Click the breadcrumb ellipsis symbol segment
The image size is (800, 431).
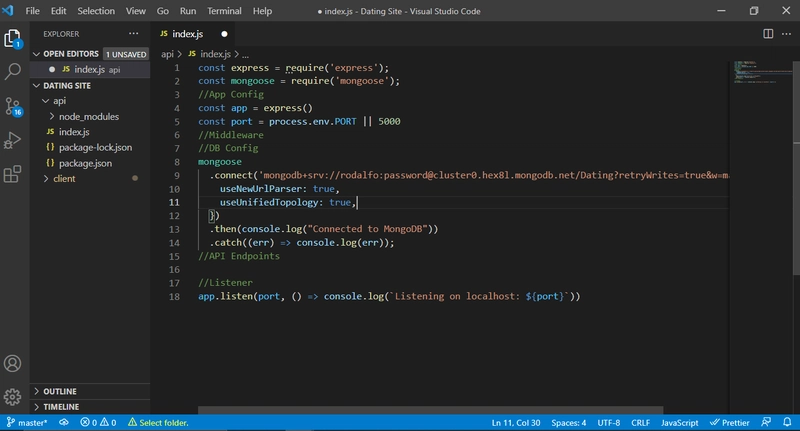coord(245,54)
